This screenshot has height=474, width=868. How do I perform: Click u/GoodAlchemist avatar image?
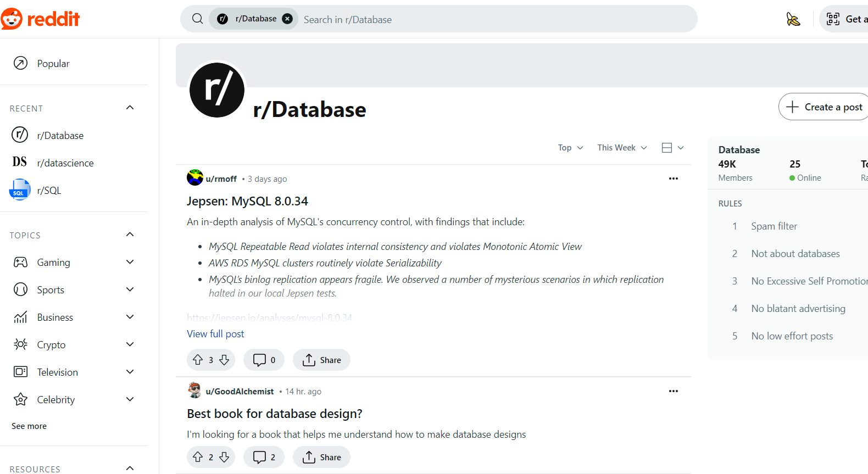click(x=195, y=391)
